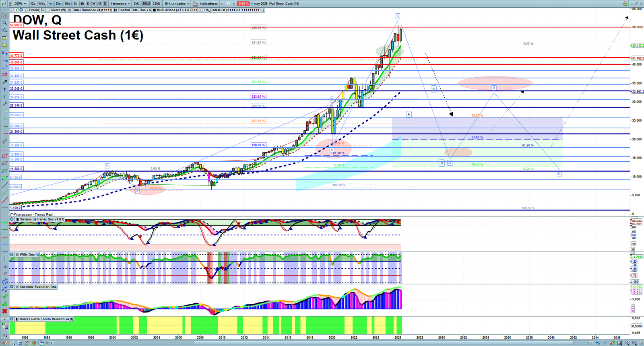
Task: Toggle the Precio checkbox
Action: coord(27,10)
